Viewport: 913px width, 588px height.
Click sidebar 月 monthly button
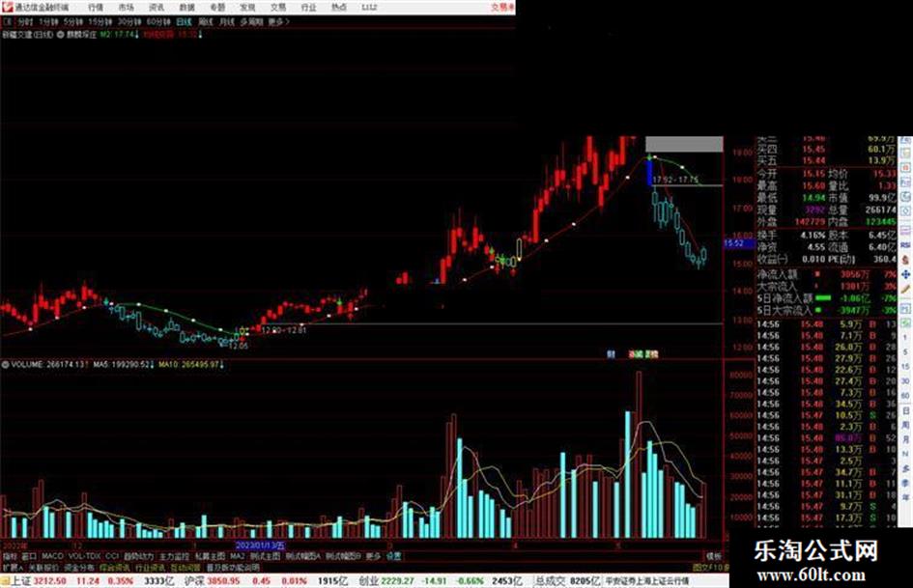point(905,439)
